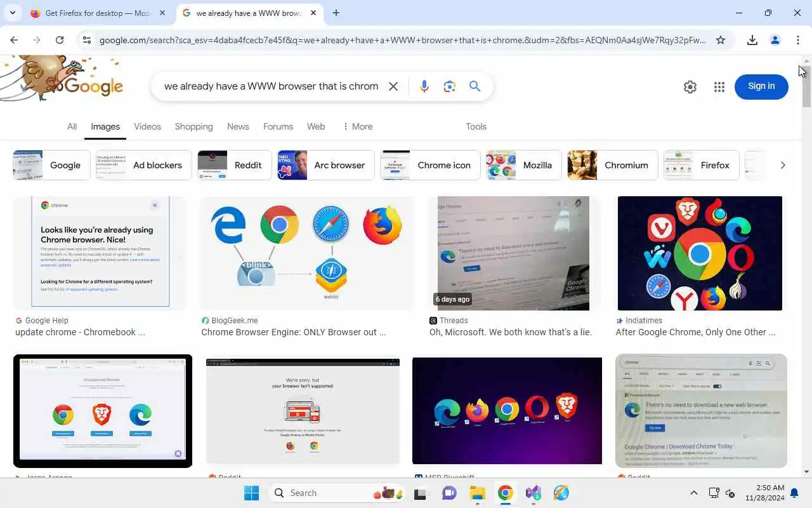Open the Chrome profile icon
Viewport: 812px width, 508px height.
click(775, 40)
